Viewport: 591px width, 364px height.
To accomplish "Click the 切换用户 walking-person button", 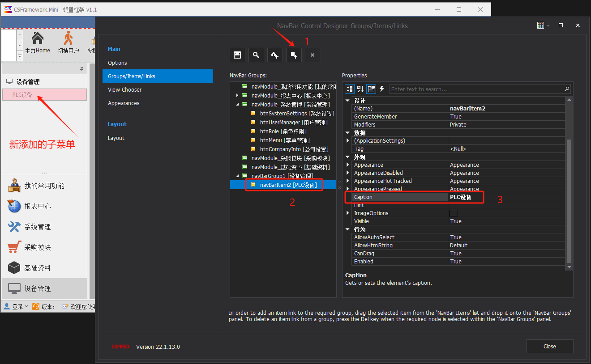I will 68,43.
